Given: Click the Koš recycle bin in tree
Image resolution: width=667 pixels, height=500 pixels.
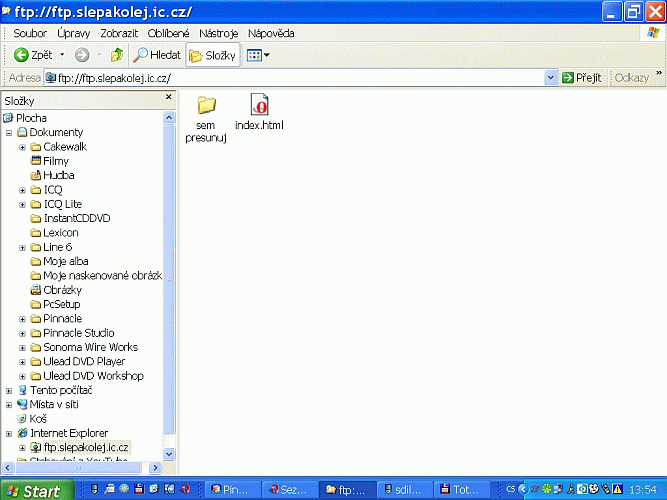Looking at the screenshot, I should tap(38, 419).
